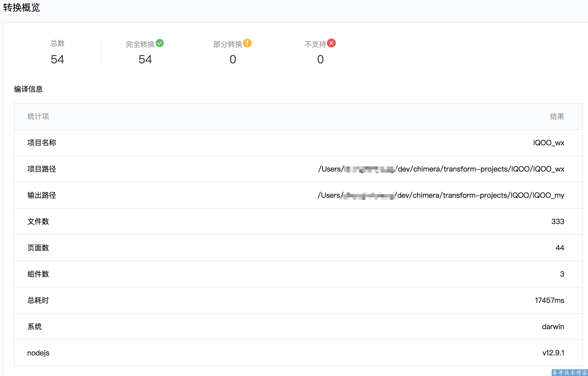Click the value 54 under 完全转换
This screenshot has width=588, height=376.
145,59
